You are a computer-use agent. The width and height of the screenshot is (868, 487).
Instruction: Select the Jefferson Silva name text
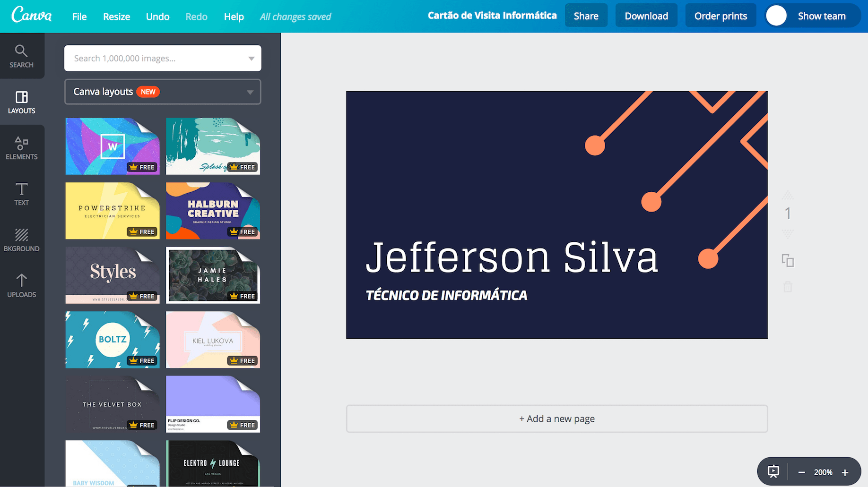[512, 257]
